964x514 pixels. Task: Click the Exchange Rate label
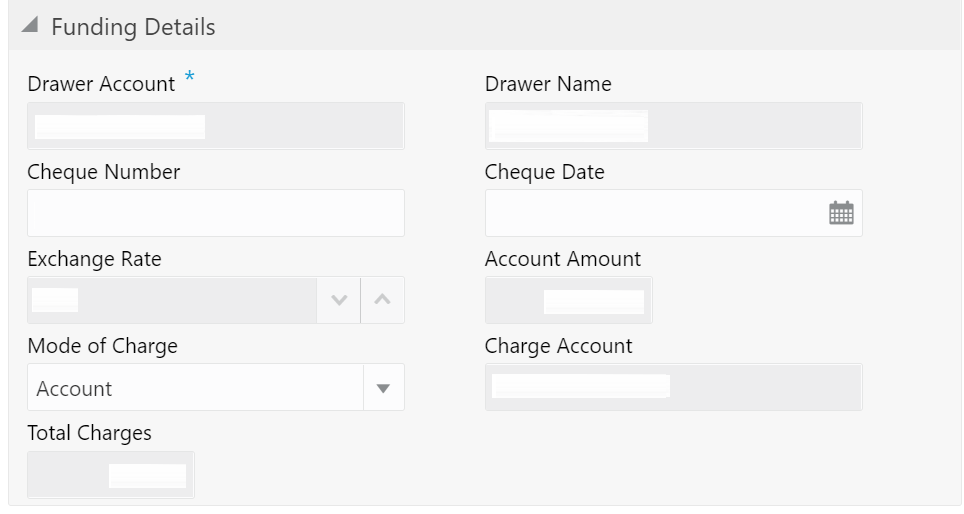(94, 259)
